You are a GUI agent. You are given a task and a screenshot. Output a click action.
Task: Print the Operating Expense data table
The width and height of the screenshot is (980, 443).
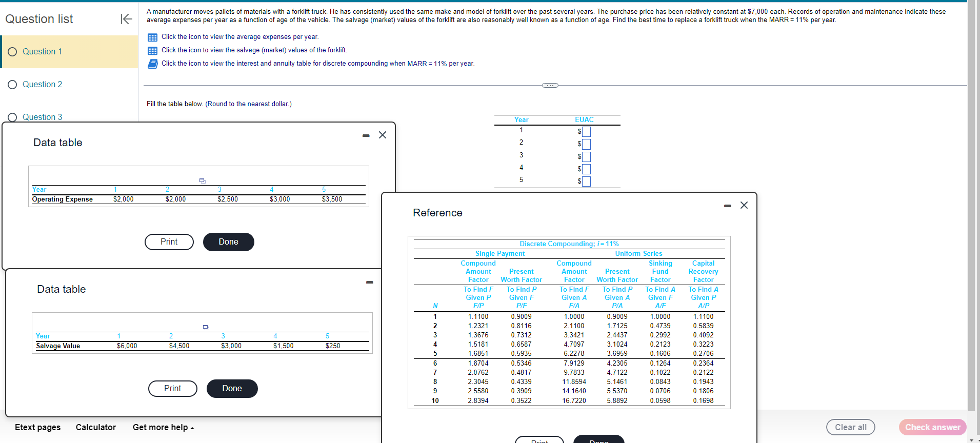[x=169, y=242]
